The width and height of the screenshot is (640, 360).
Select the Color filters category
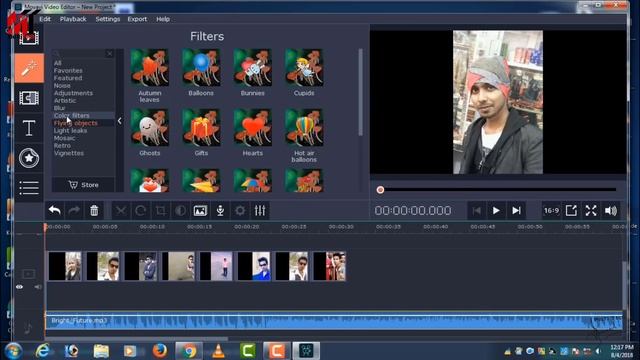point(71,116)
